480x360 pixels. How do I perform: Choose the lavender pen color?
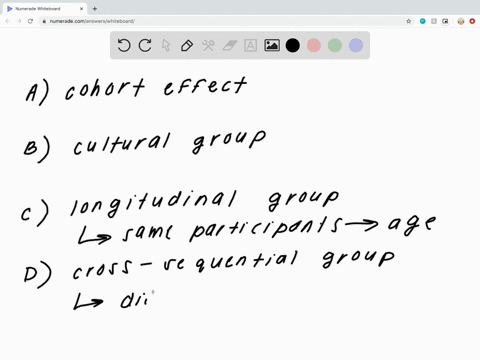pyautogui.click(x=356, y=45)
